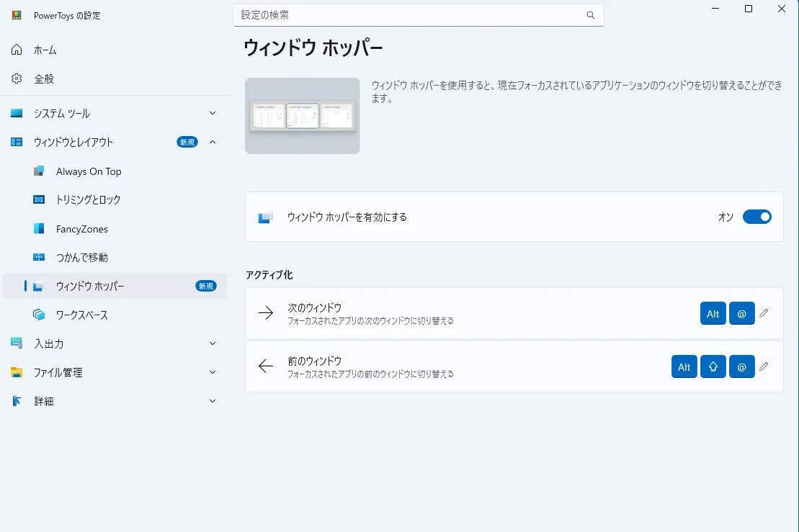Click the ホーム house icon
This screenshot has height=532, width=799.
17,50
